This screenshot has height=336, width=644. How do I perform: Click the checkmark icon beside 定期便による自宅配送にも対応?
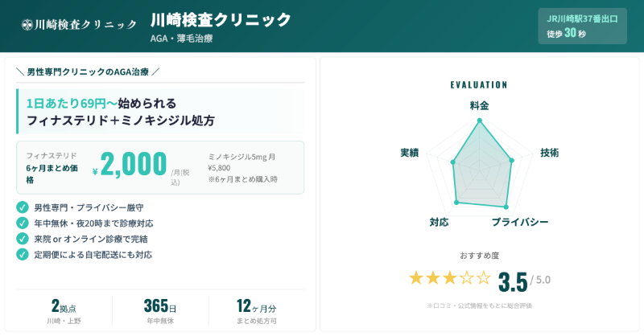click(x=23, y=254)
